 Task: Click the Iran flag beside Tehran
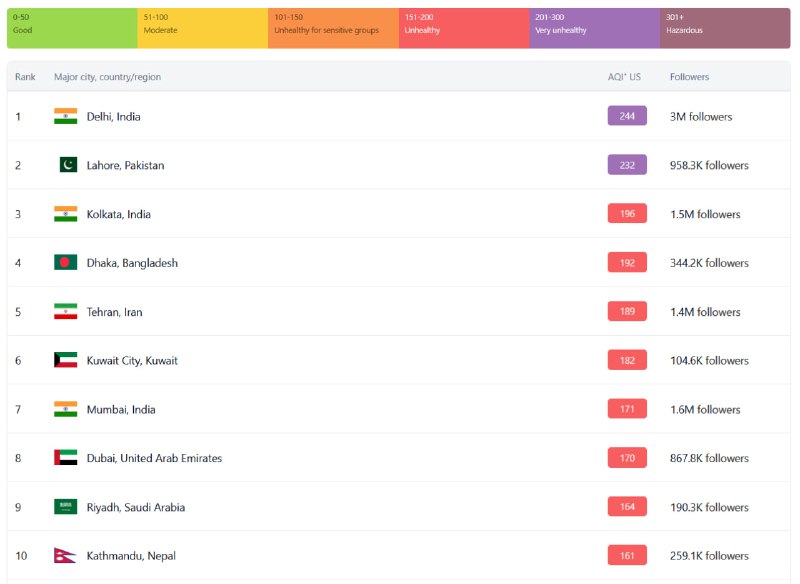[65, 312]
